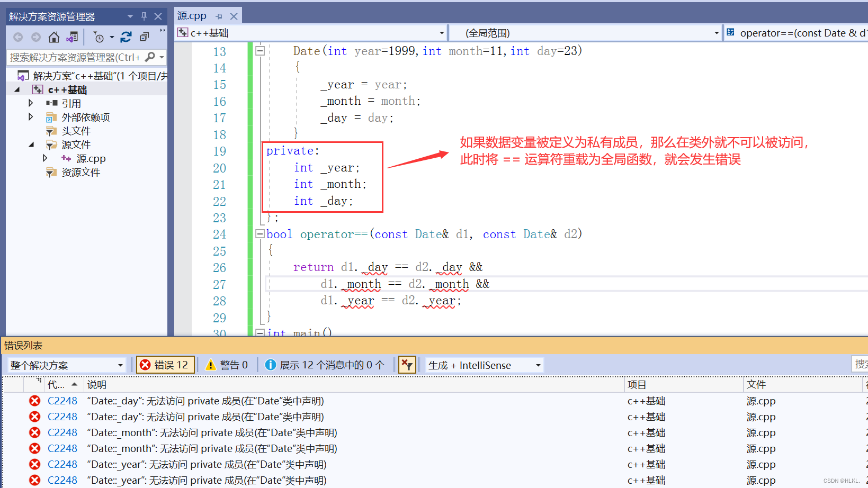Sync Solution Explorer with the active document
Screen dimensions: 868x488
pyautogui.click(x=72, y=37)
